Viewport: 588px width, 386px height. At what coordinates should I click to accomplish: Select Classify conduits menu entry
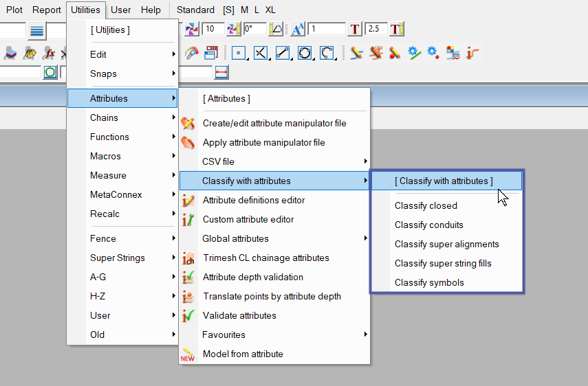pos(429,225)
